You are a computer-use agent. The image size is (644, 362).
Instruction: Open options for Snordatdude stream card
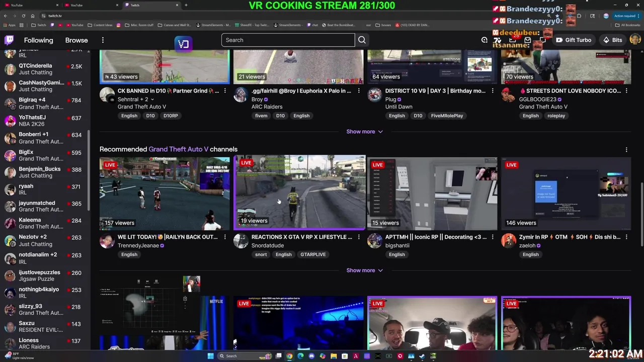359,237
